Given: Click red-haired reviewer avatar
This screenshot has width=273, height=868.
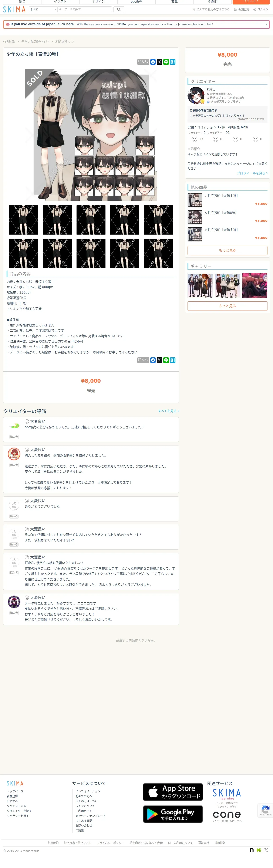Looking at the screenshot, I should [14, 454].
